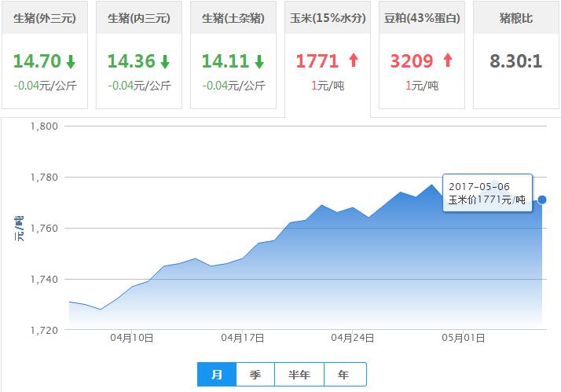561x392 pixels.
Task: Click the 14.70 price value
Action: pos(37,61)
